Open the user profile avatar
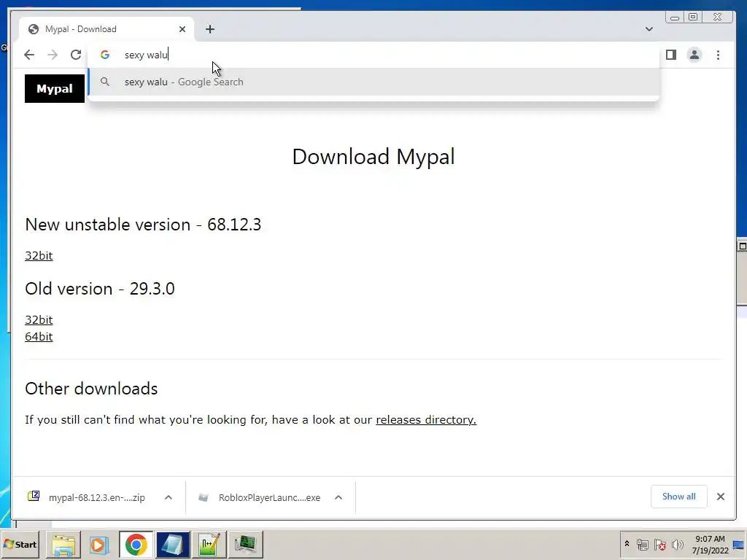This screenshot has height=560, width=747. (x=694, y=55)
